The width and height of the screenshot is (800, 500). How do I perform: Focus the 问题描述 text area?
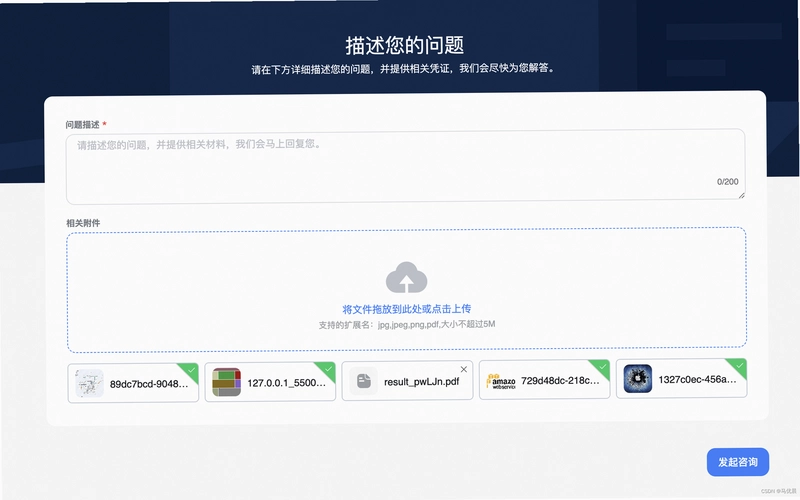tap(406, 167)
